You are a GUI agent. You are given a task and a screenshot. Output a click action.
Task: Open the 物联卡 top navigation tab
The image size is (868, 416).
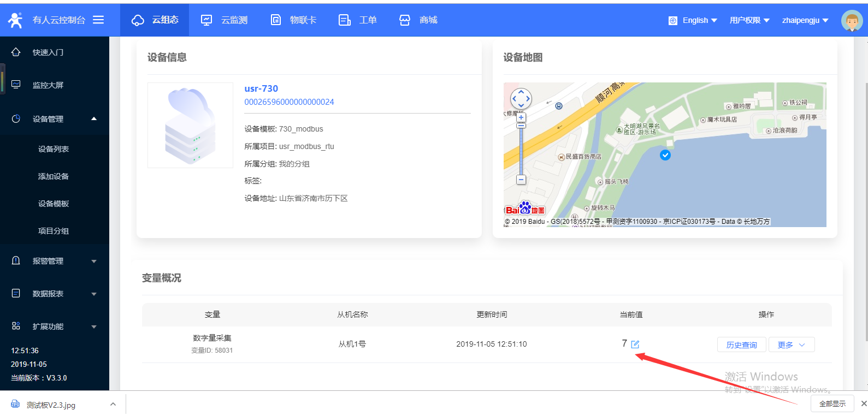[294, 20]
